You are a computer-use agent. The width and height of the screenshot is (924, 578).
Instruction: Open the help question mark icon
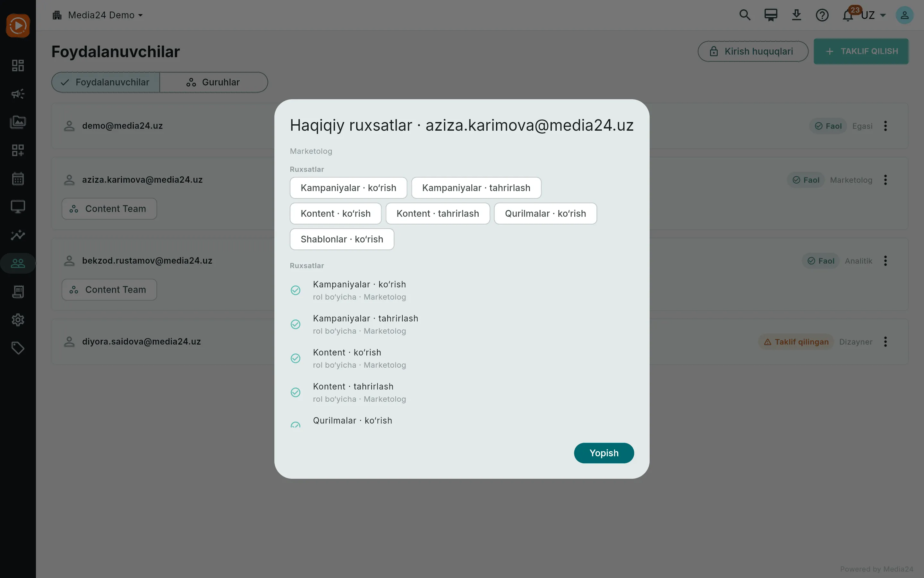click(x=822, y=15)
